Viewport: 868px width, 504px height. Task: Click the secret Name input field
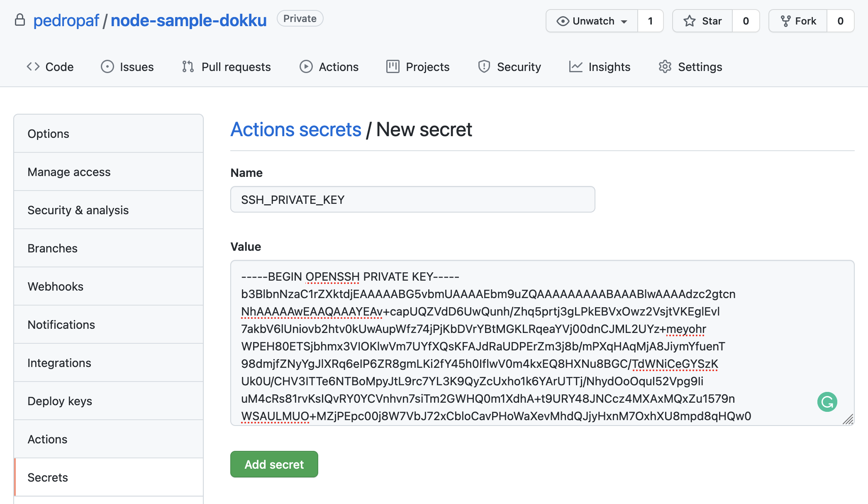tap(412, 199)
